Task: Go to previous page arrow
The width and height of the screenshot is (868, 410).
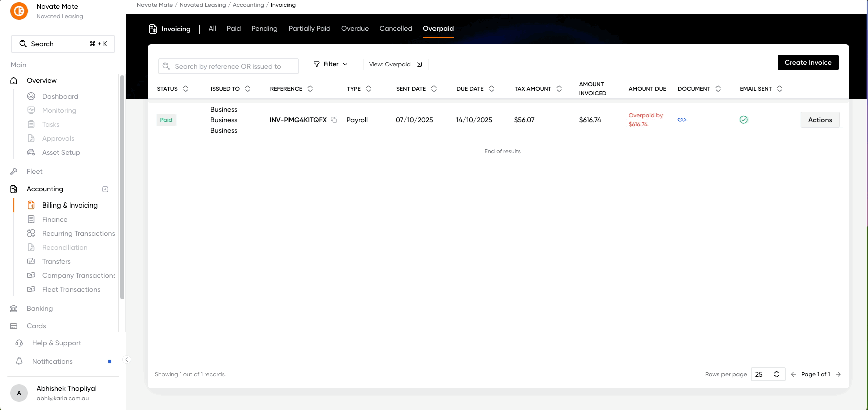Action: point(793,374)
